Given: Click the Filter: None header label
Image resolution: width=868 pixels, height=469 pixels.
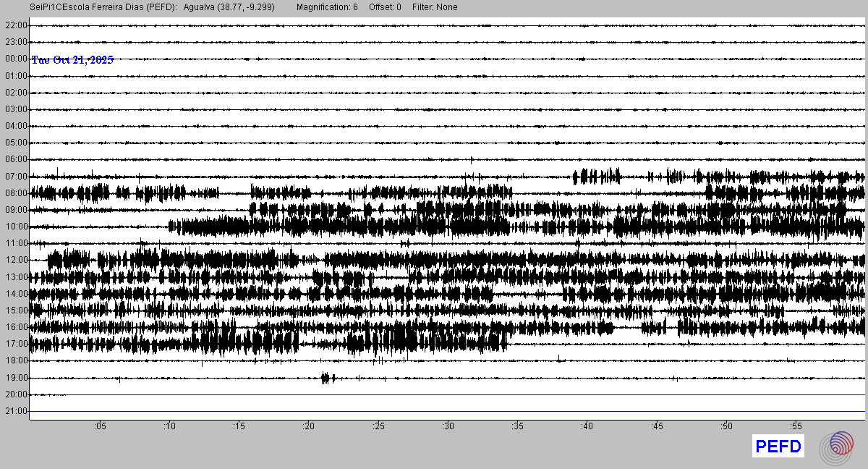Looking at the screenshot, I should coord(435,7).
